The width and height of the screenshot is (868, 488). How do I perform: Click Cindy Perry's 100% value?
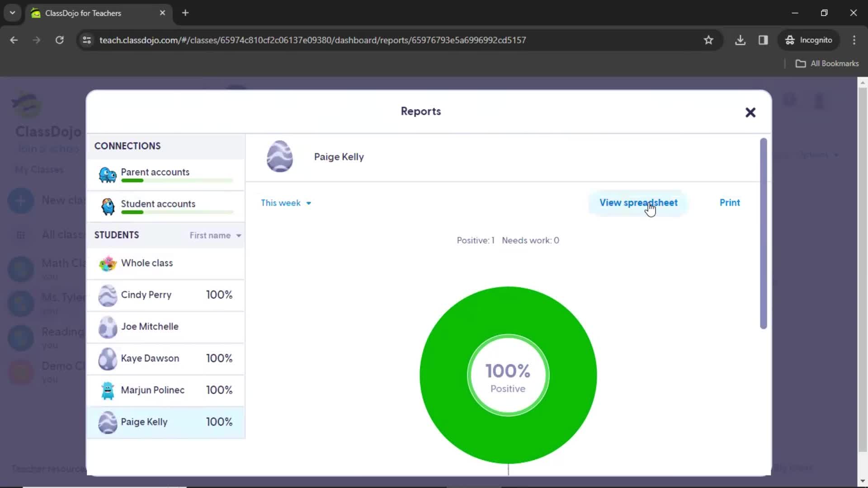pos(219,295)
